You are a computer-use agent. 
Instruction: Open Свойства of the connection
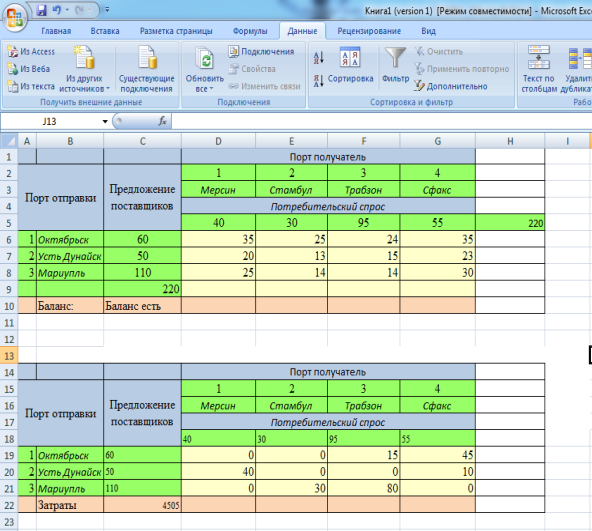click(x=252, y=69)
